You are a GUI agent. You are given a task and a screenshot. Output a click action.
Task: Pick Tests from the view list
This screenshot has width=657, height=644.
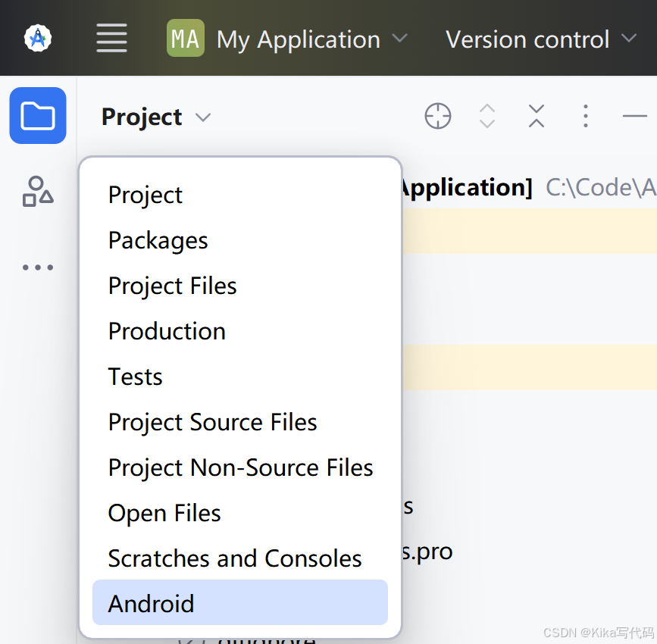coord(136,377)
